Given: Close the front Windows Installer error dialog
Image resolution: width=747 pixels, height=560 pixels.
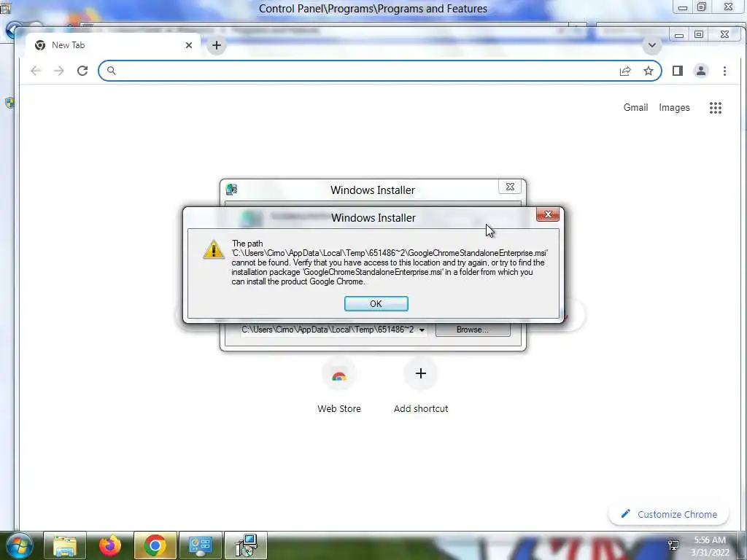Looking at the screenshot, I should [547, 214].
